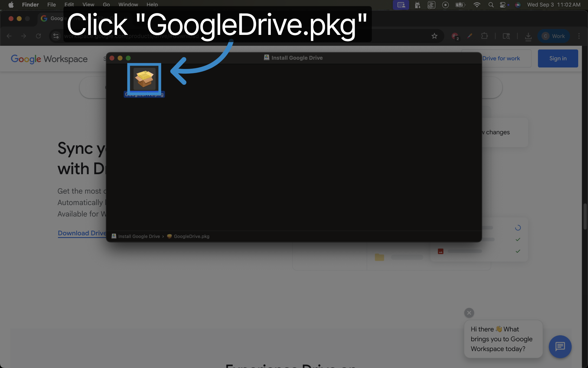
Task: Click the Download Drive link
Action: coord(82,233)
